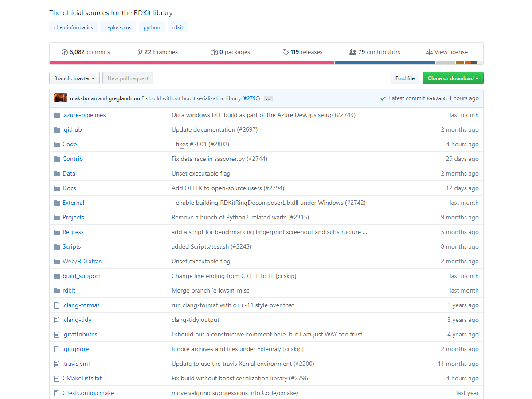
Task: Click the green commit status checkmark
Action: (383, 98)
